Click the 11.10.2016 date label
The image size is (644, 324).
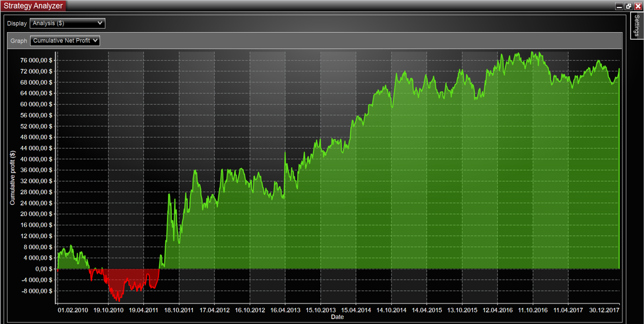click(533, 310)
